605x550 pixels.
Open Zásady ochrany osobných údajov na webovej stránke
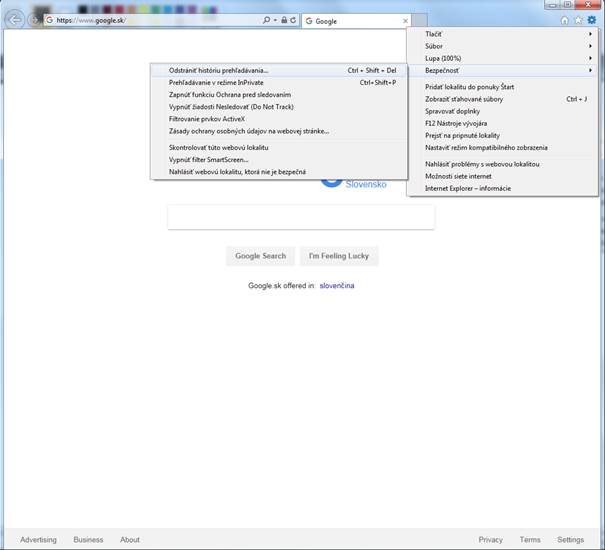point(279,131)
